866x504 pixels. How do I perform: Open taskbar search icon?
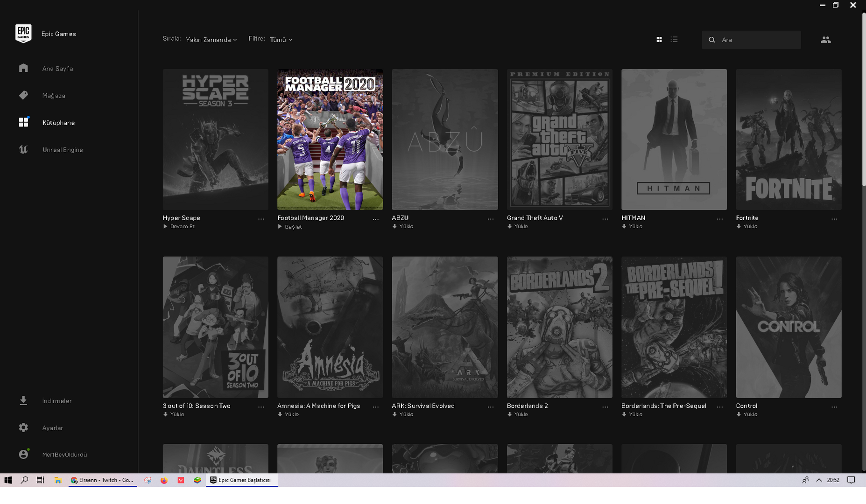pyautogui.click(x=24, y=480)
